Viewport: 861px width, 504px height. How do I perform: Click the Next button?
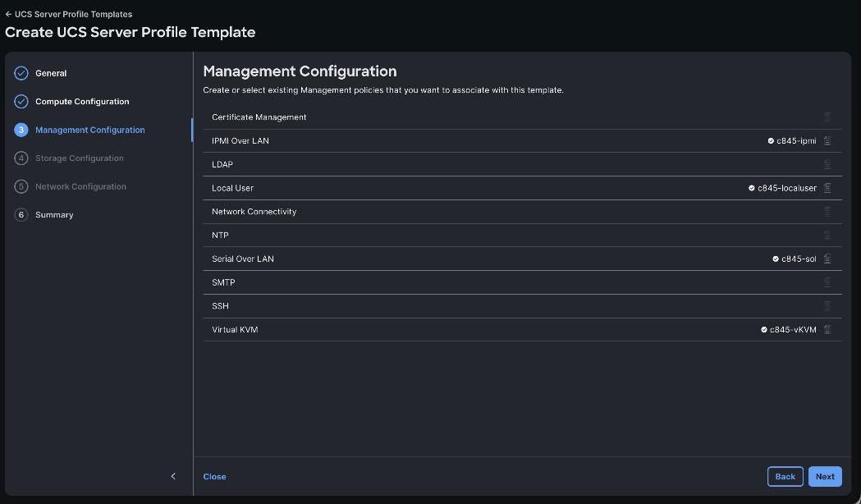tap(825, 477)
